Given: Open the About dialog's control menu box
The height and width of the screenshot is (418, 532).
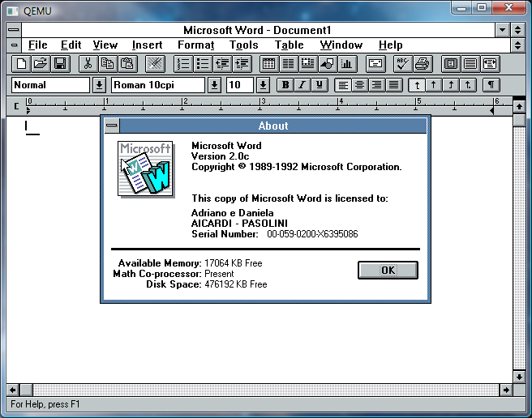Looking at the screenshot, I should 111,126.
